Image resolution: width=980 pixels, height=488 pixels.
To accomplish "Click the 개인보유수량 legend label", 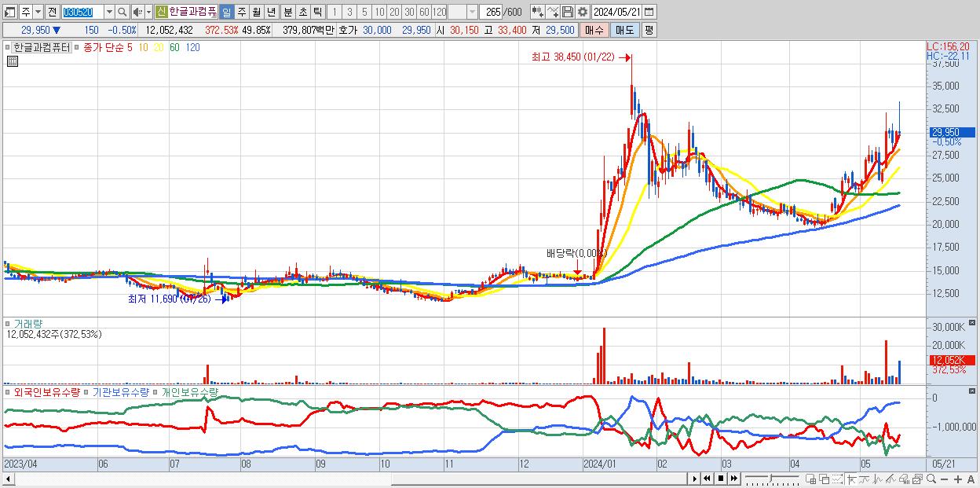I will tap(189, 391).
